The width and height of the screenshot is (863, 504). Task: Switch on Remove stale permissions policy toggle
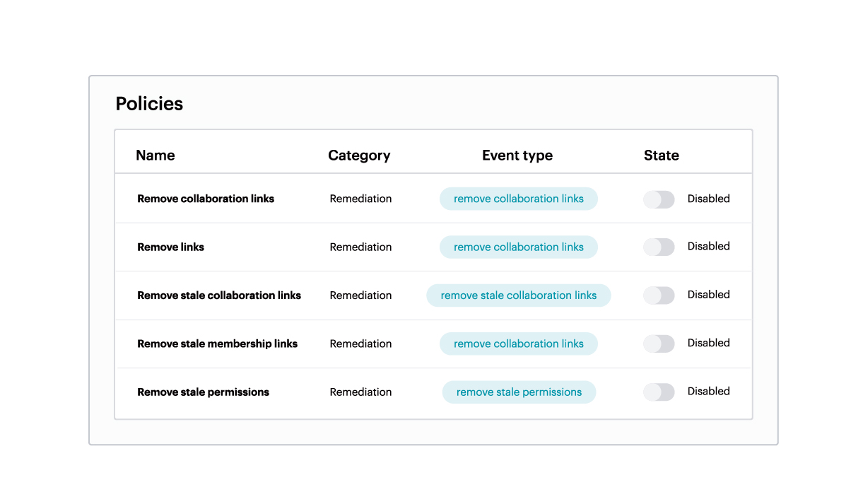pos(658,392)
